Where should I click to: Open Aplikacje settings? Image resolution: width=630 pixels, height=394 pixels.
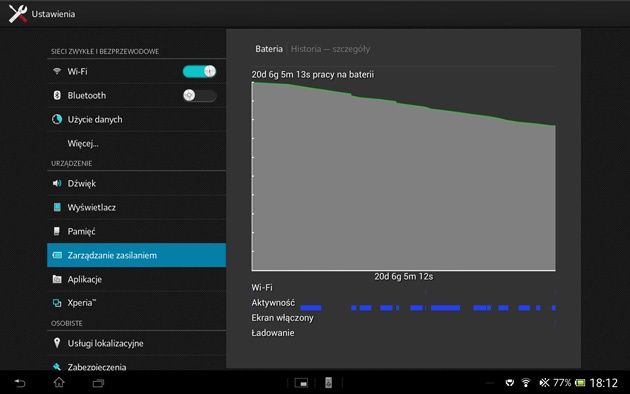(x=137, y=279)
